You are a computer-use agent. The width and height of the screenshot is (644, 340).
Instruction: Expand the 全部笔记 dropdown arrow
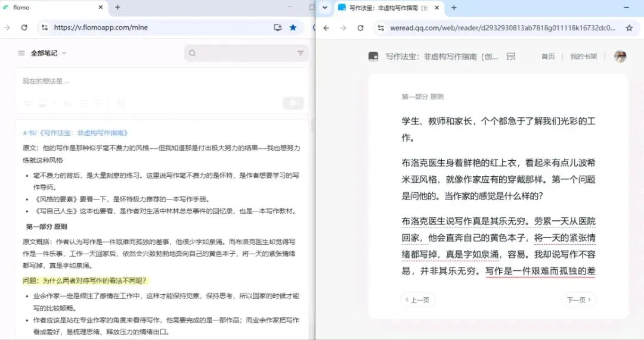point(64,53)
